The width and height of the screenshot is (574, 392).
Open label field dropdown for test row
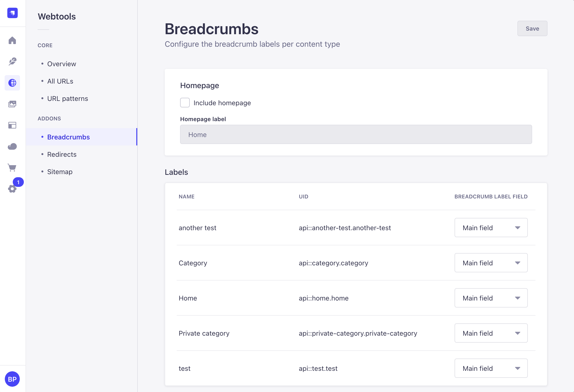click(x=491, y=368)
